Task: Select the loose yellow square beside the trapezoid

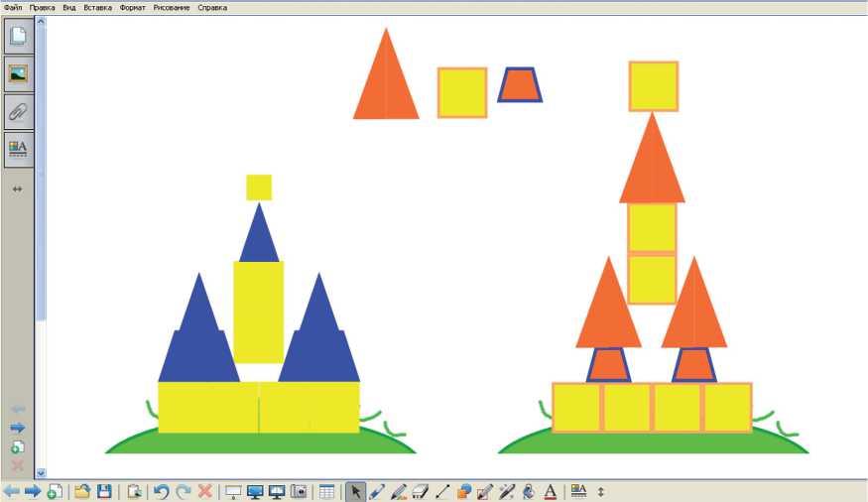Action: (462, 93)
